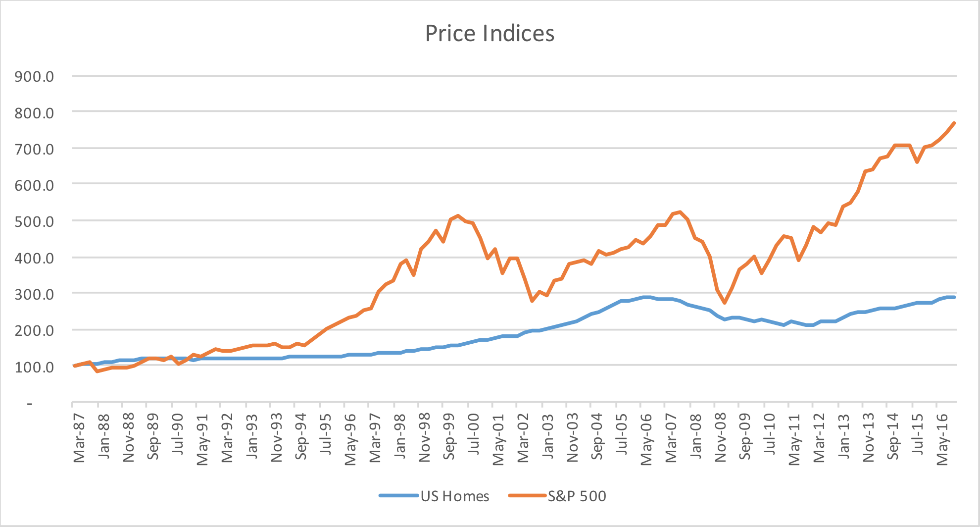Click the "Price Indices" chart title

[x=490, y=34]
